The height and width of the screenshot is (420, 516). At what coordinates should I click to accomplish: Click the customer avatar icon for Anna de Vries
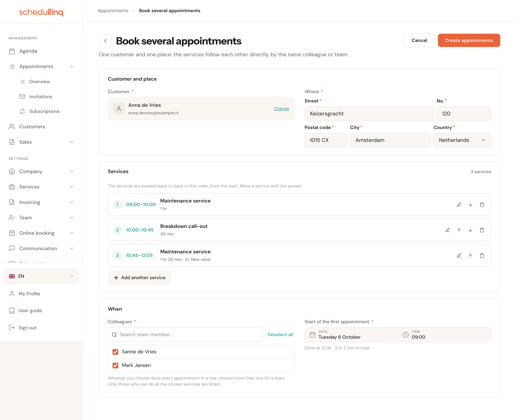tap(119, 109)
